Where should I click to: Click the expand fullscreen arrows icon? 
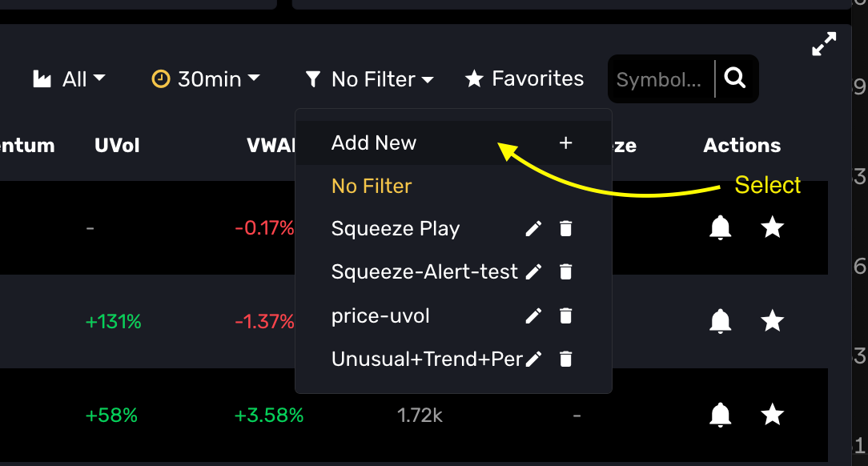(824, 44)
